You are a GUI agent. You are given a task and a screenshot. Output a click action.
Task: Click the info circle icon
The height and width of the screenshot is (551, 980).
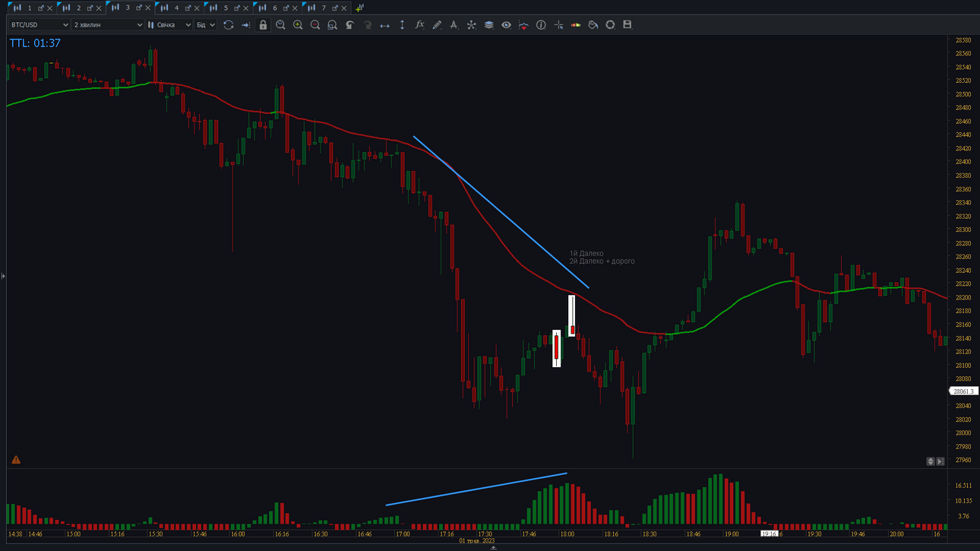point(541,25)
